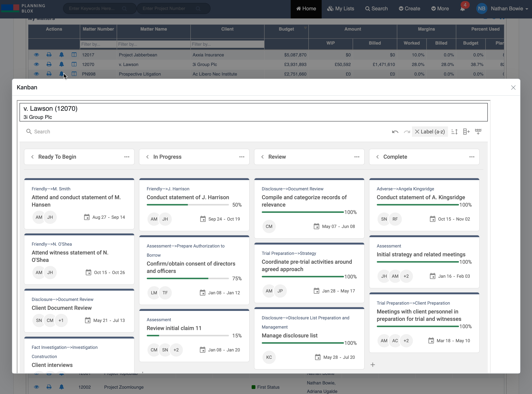Click the sort cards icon
Viewport: 532px width, 394px height.
pos(454,132)
